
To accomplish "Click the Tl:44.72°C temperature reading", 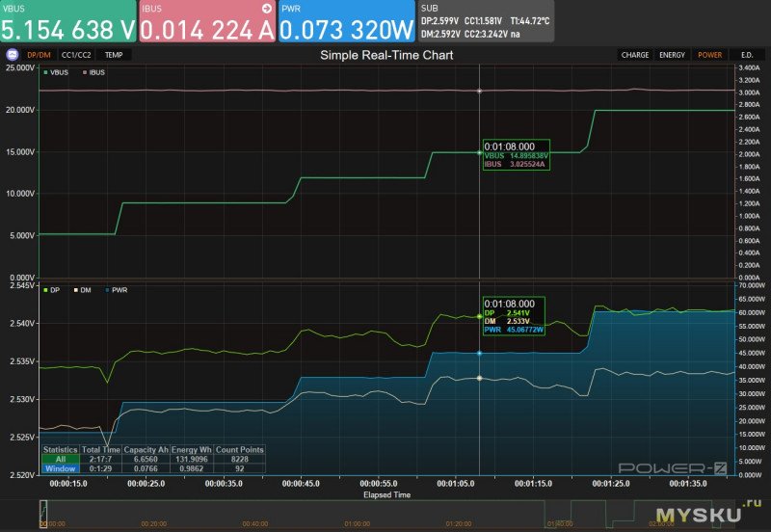I will point(529,21).
